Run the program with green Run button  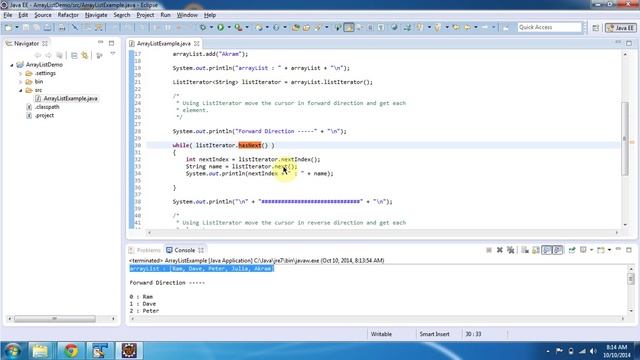pyautogui.click(x=220, y=27)
